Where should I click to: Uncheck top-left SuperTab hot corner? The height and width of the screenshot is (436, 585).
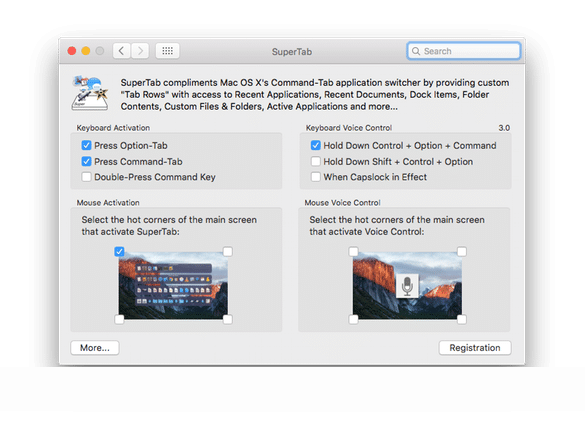coord(119,251)
